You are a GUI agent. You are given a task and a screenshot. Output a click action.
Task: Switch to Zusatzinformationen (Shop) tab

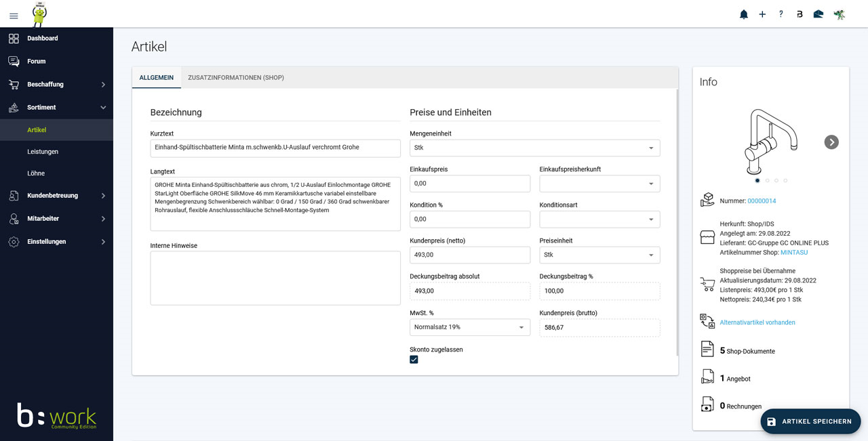tap(236, 78)
